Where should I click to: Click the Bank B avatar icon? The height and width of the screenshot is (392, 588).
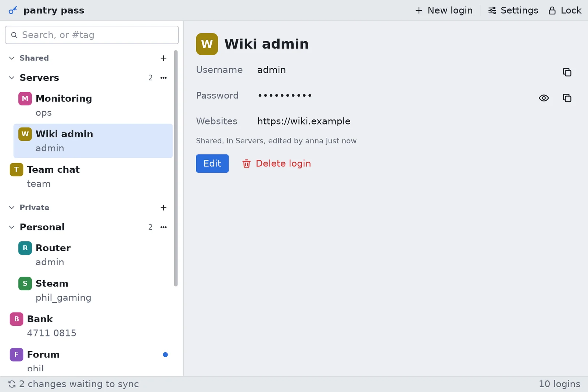[16, 319]
